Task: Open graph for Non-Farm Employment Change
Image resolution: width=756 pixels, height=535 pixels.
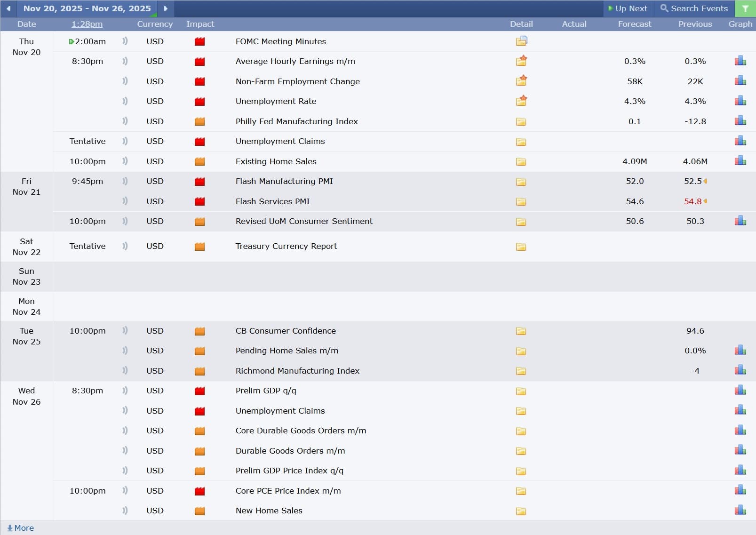Action: pos(740,81)
